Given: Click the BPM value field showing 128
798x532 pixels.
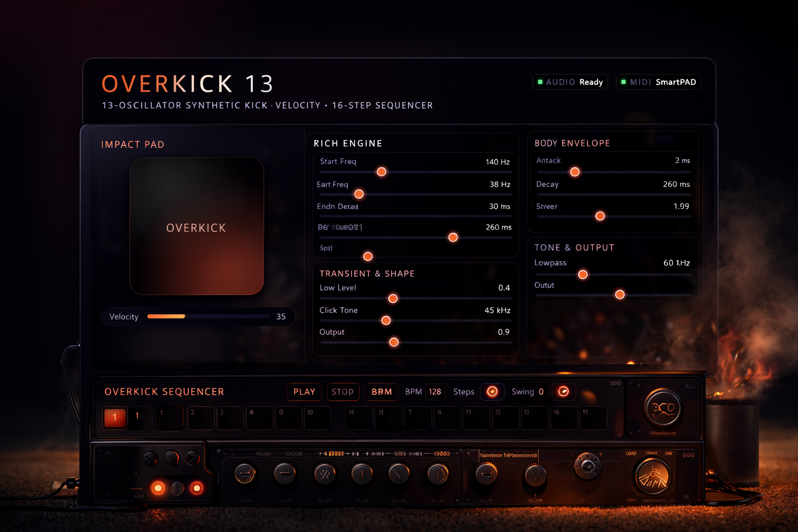Looking at the screenshot, I should tap(435, 392).
